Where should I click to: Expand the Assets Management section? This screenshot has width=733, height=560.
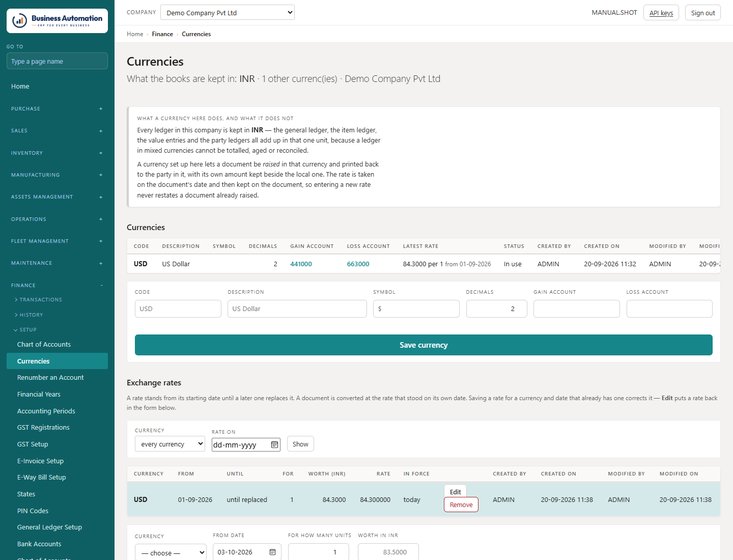coord(57,197)
